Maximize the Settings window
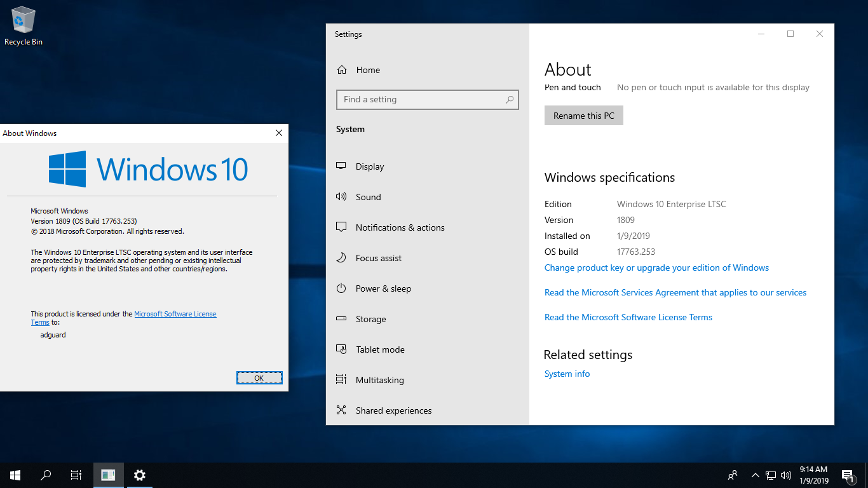868x488 pixels. 790,34
